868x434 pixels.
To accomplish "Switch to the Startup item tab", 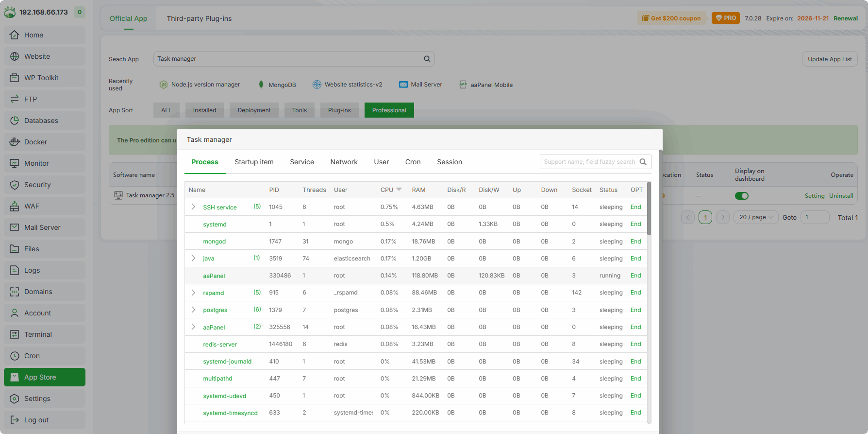I will point(254,162).
